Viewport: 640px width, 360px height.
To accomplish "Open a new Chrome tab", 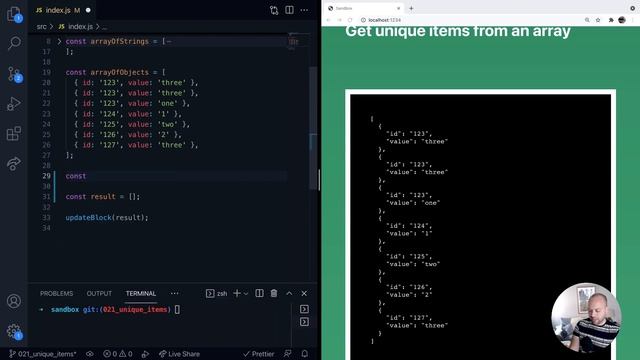I will tap(411, 8).
